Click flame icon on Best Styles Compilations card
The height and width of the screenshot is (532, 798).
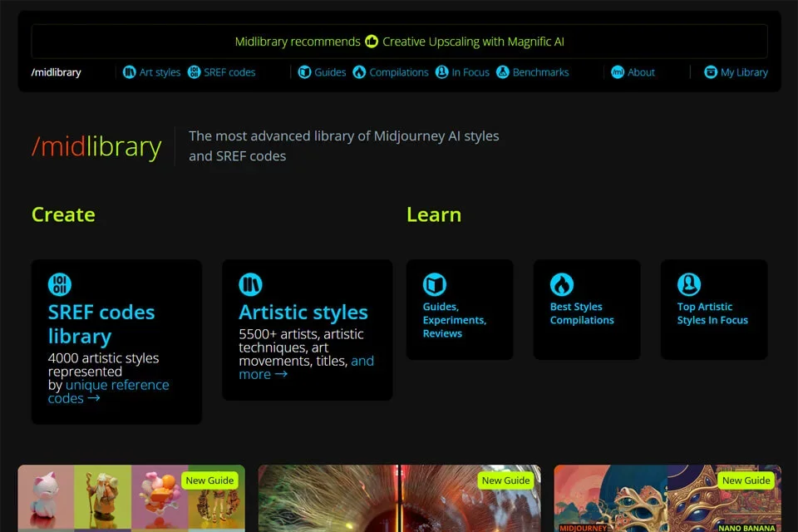point(562,284)
